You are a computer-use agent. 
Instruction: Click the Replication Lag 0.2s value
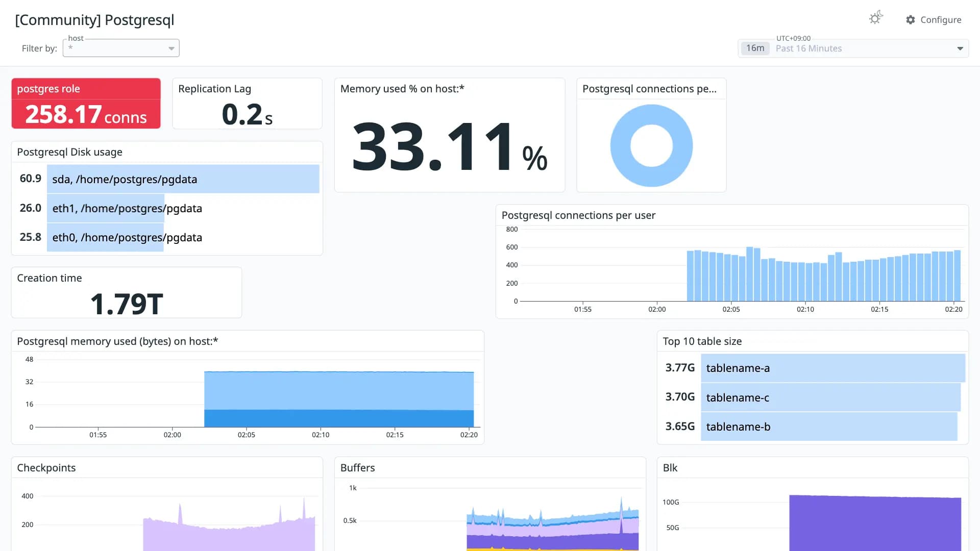(x=247, y=114)
